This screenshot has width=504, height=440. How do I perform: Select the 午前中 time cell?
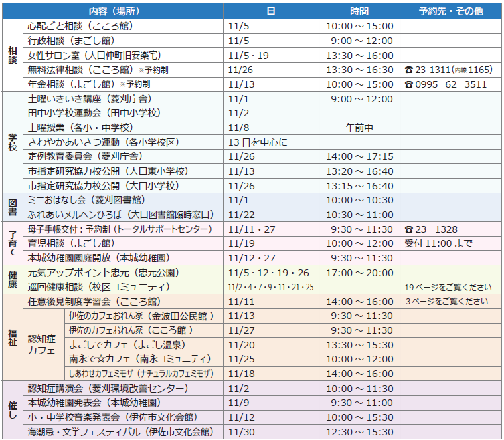pos(359,127)
